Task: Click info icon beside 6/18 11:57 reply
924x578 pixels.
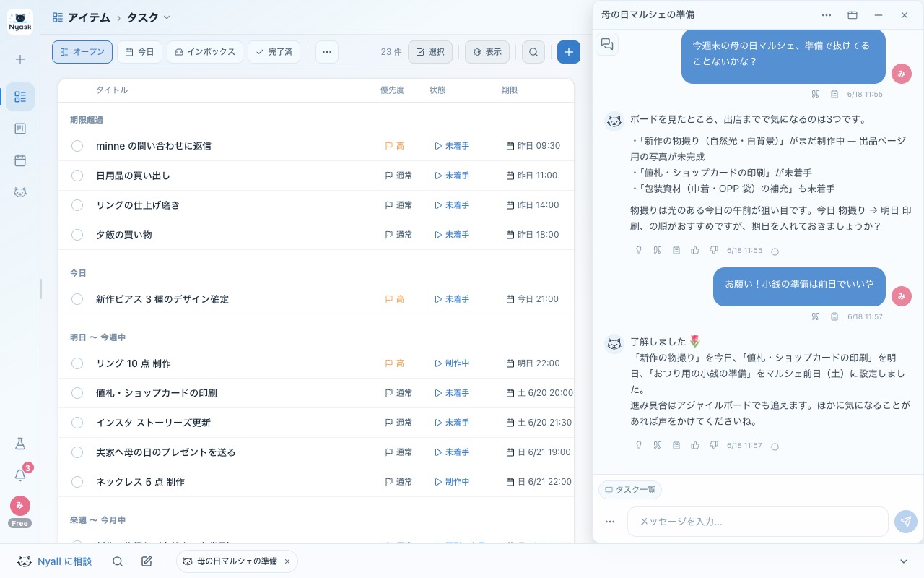Action: pos(775,447)
